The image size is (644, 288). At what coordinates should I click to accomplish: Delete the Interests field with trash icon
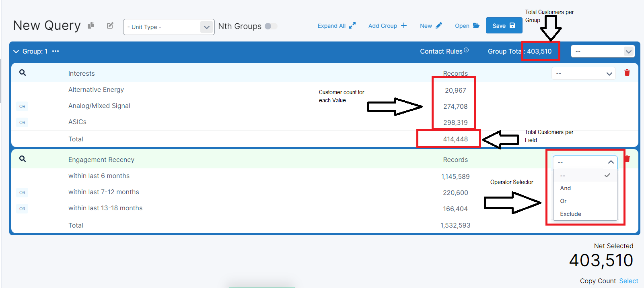(x=627, y=73)
